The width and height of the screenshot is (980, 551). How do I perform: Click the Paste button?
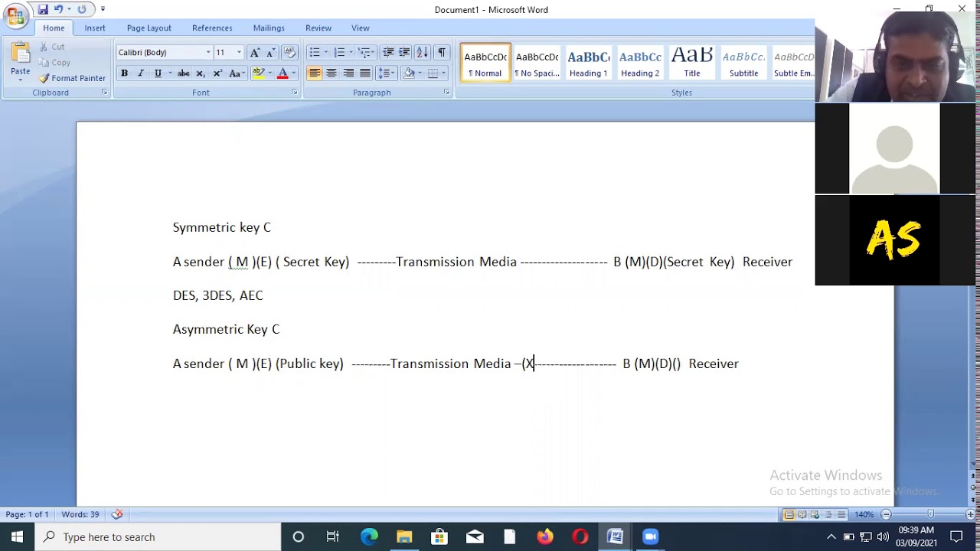[x=20, y=61]
